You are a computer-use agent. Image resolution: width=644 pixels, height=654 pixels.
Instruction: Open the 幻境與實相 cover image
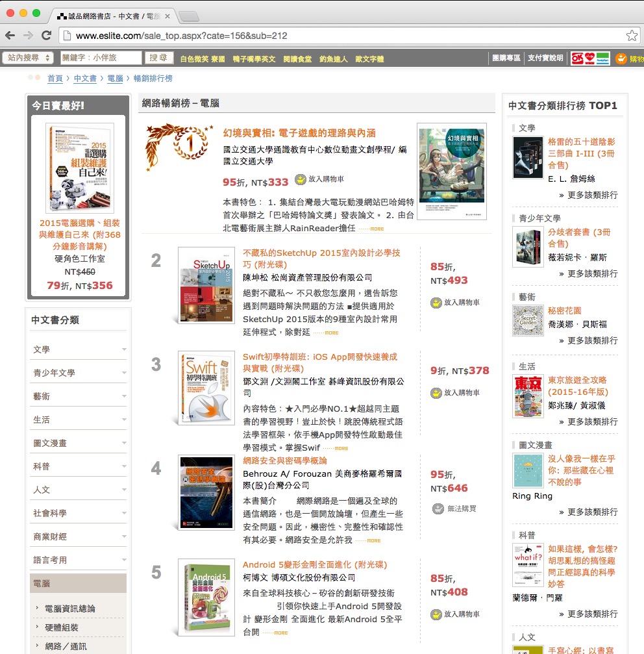[452, 171]
